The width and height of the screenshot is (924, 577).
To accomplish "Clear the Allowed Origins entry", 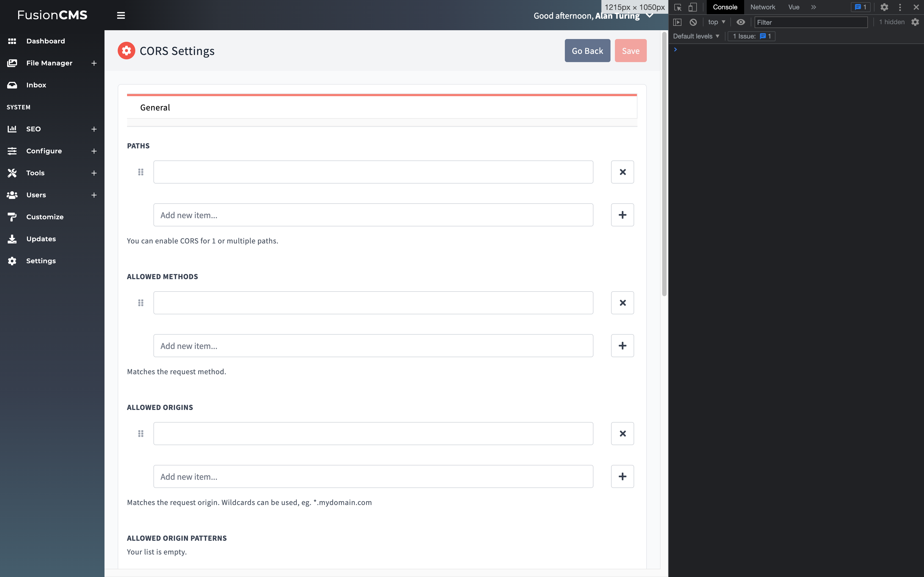I will 622,433.
